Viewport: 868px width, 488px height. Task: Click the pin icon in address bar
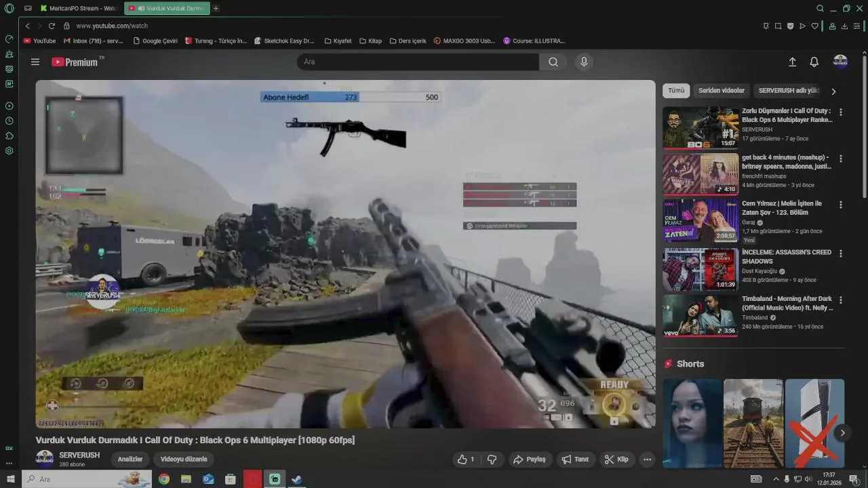tap(766, 26)
